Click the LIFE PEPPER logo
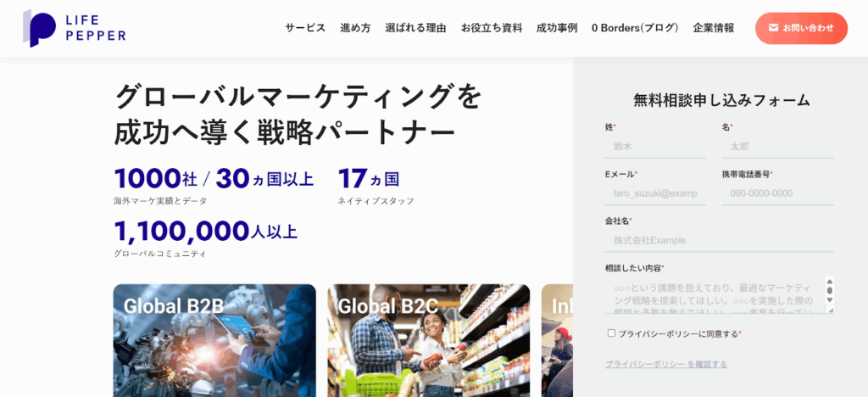The width and height of the screenshot is (868, 397). (75, 28)
